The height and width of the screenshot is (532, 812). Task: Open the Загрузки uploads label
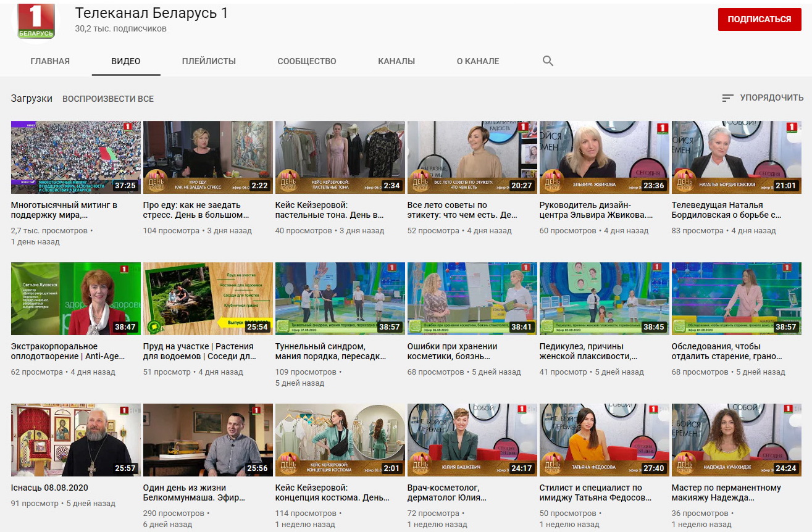31,99
